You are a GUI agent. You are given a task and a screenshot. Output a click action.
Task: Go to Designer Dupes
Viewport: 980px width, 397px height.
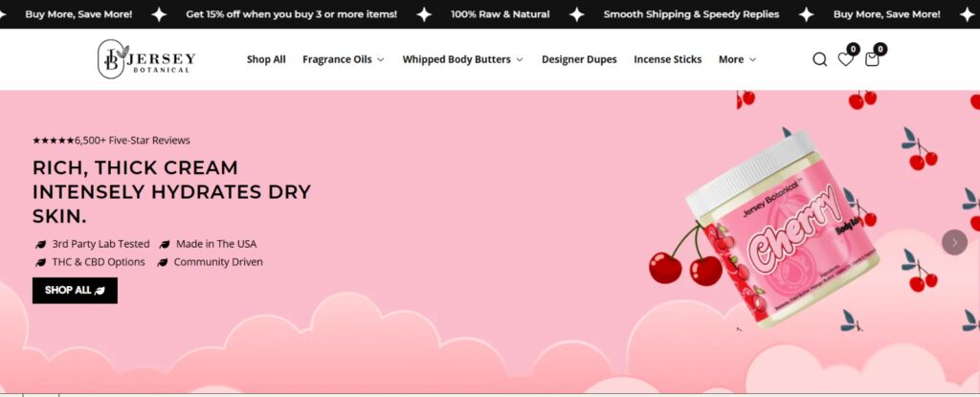[579, 59]
